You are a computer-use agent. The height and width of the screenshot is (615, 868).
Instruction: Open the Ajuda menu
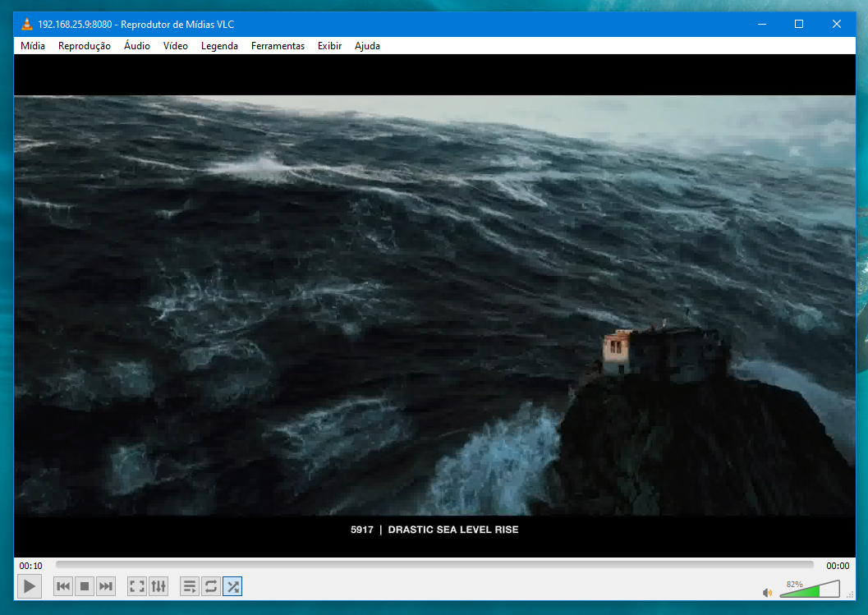(x=367, y=46)
